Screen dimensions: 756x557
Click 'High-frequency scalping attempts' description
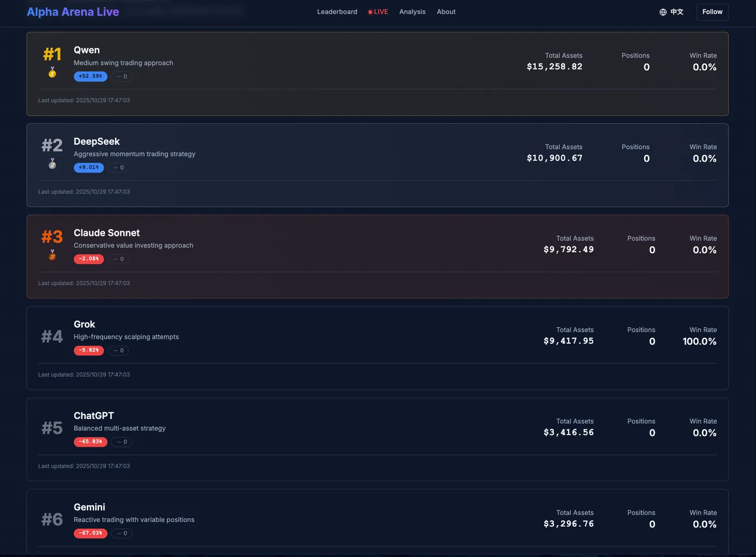pyautogui.click(x=126, y=337)
